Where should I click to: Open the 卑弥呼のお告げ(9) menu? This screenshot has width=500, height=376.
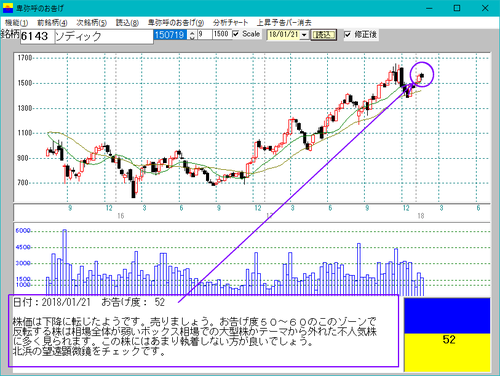(x=176, y=23)
